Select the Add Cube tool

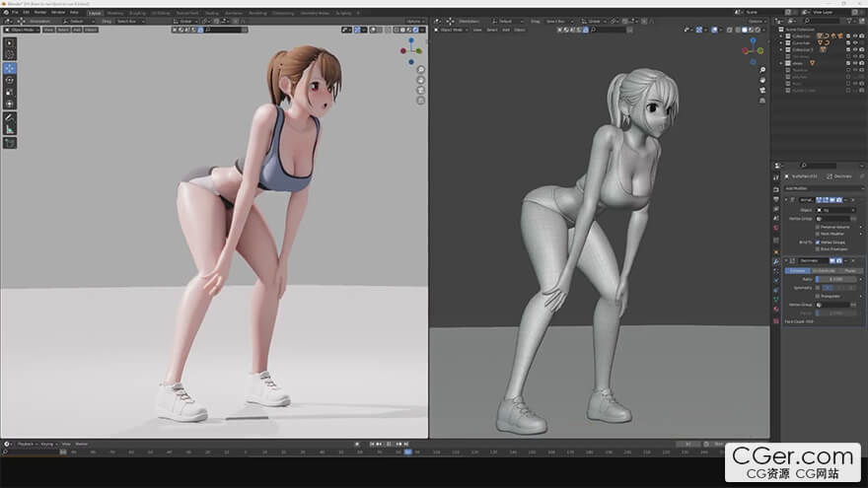(x=10, y=143)
